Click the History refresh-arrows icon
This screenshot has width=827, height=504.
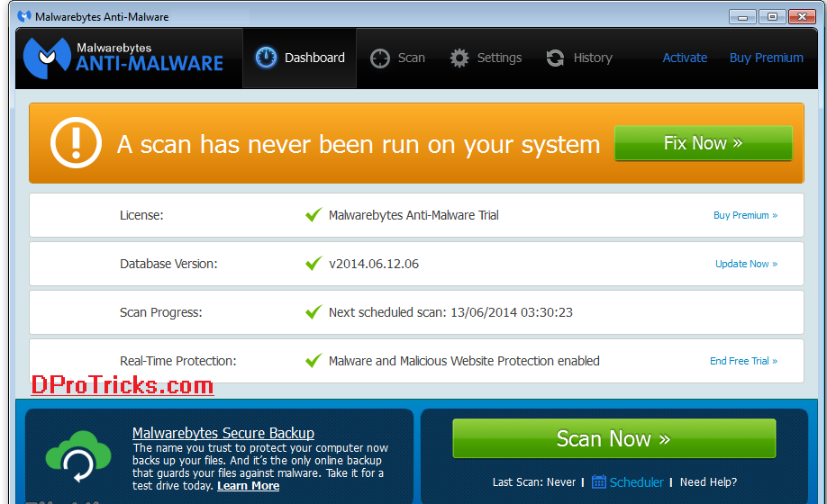pyautogui.click(x=555, y=58)
